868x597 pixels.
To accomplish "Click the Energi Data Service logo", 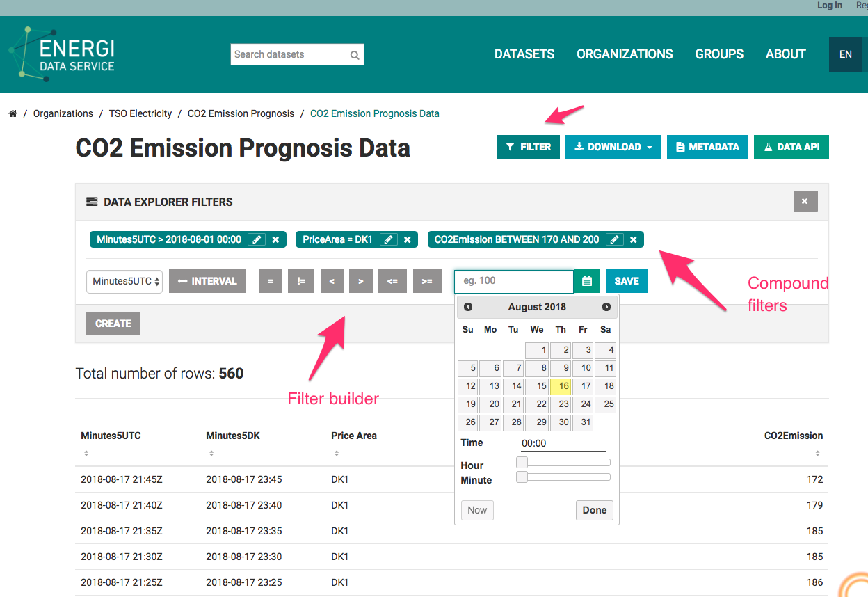I will tap(63, 54).
